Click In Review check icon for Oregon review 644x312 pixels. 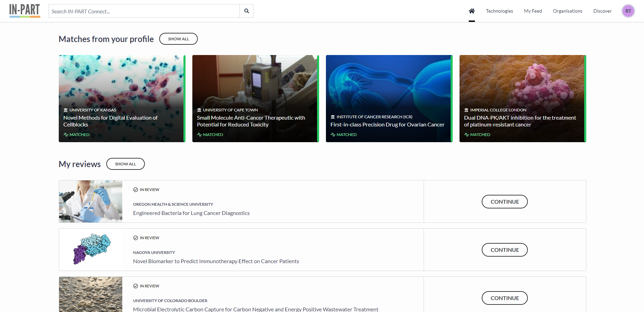(136, 190)
